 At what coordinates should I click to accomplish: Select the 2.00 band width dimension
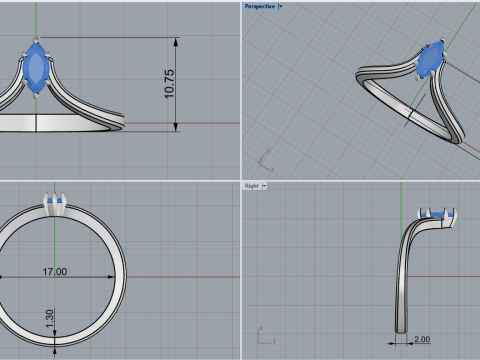tap(422, 339)
